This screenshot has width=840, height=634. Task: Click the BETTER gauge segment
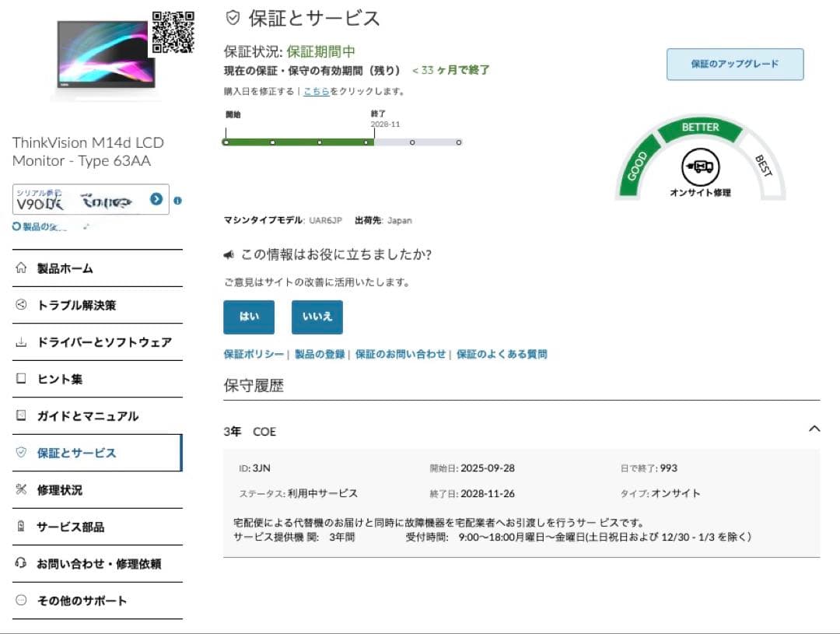[700, 128]
